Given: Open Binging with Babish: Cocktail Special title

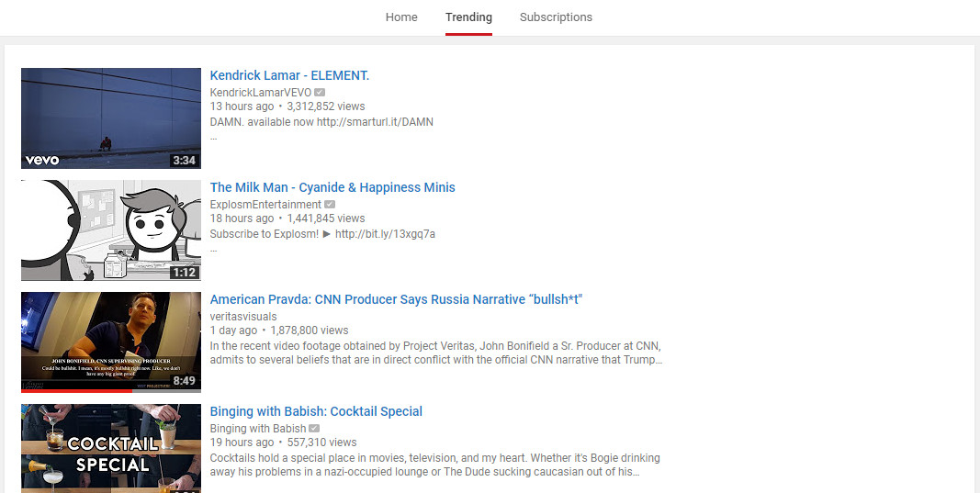Looking at the screenshot, I should pyautogui.click(x=316, y=411).
